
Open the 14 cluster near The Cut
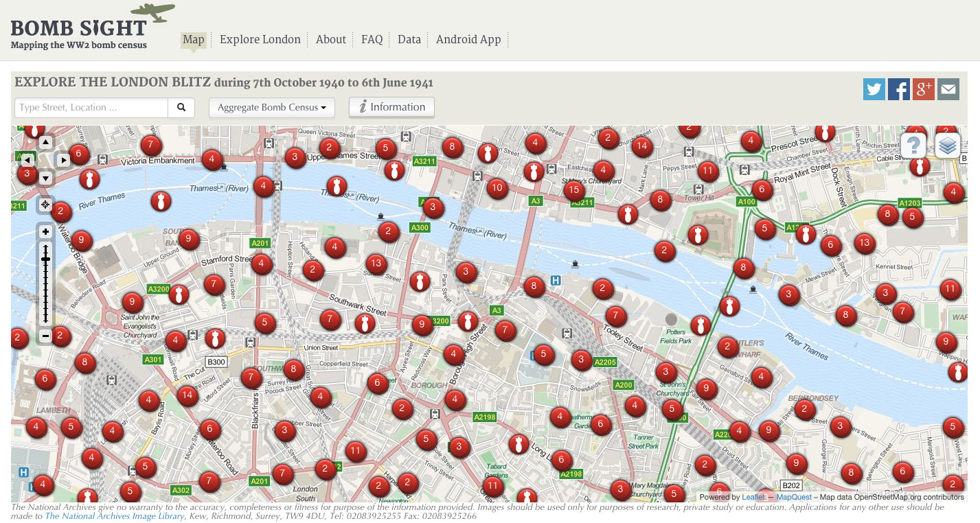click(x=187, y=395)
